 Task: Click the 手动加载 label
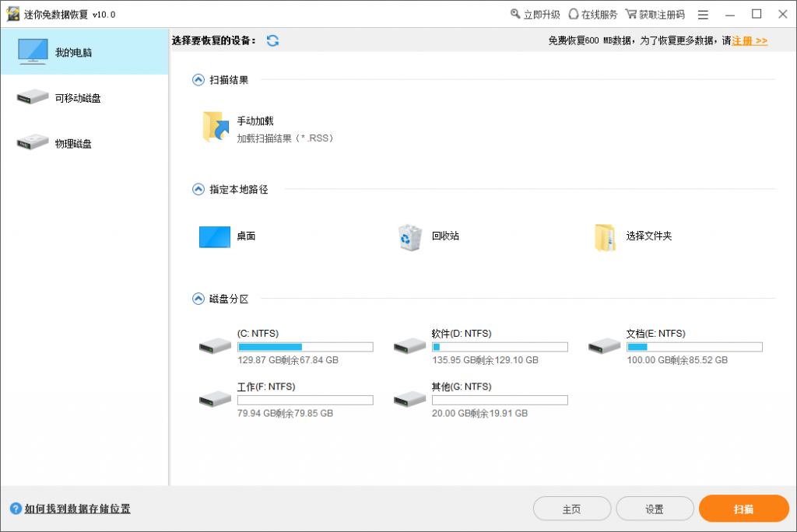point(255,121)
